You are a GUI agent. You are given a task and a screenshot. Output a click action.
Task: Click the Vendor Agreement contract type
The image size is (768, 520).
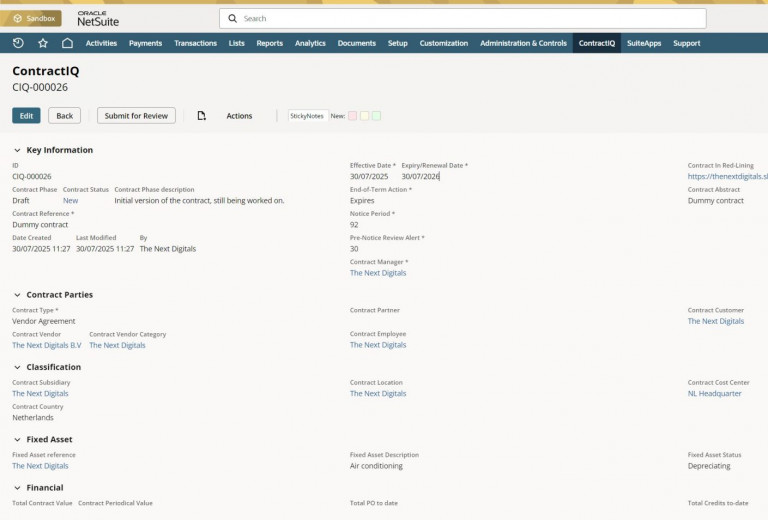pyautogui.click(x=44, y=321)
